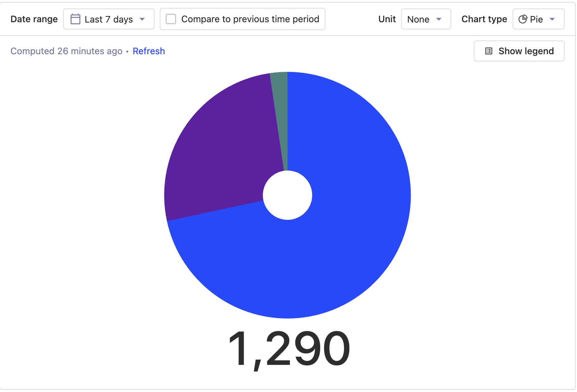Enable Compare to previous time period checkbox
Screen dimensions: 577x392
pos(171,19)
